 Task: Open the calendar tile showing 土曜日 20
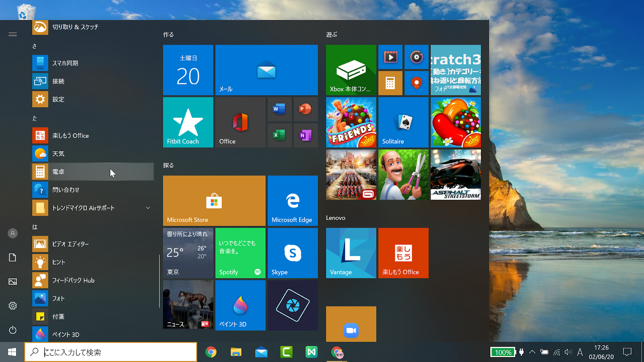click(x=188, y=70)
